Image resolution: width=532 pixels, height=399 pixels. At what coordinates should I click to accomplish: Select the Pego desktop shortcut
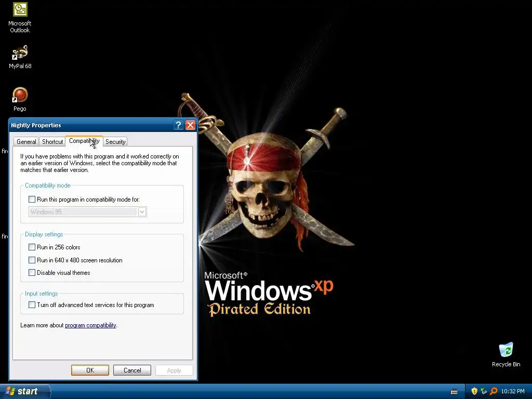(x=20, y=99)
